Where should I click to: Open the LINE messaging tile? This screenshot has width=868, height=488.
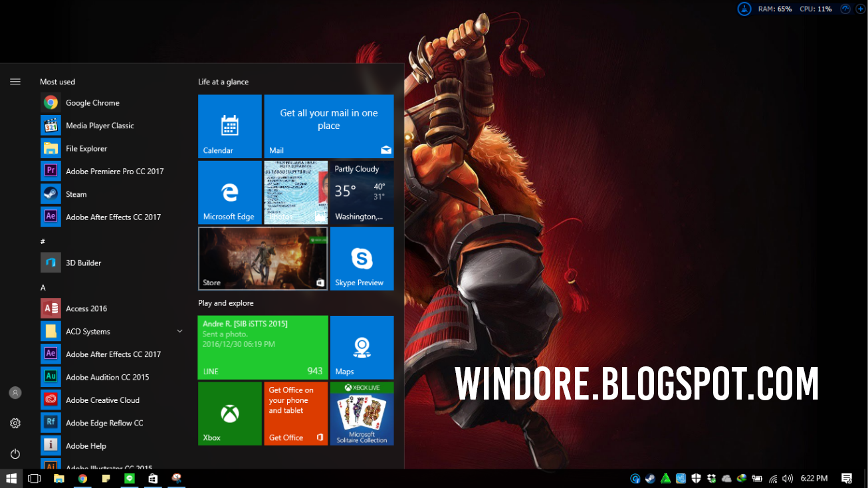point(263,348)
